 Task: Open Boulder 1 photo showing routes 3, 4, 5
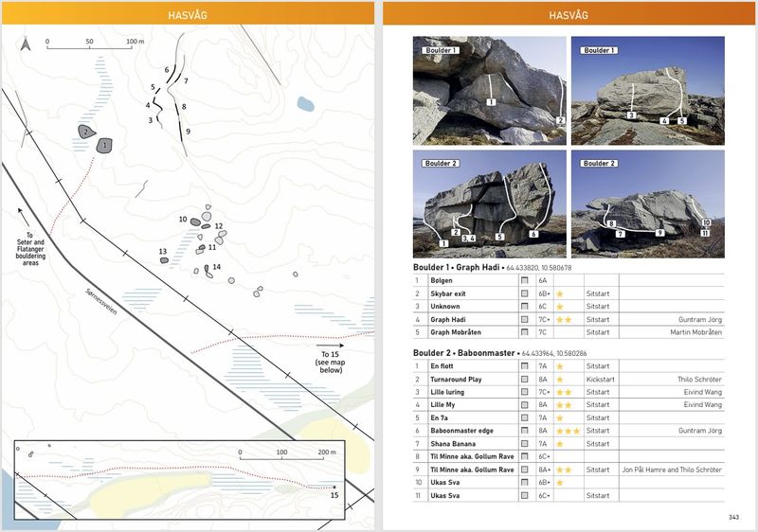pyautogui.click(x=648, y=91)
